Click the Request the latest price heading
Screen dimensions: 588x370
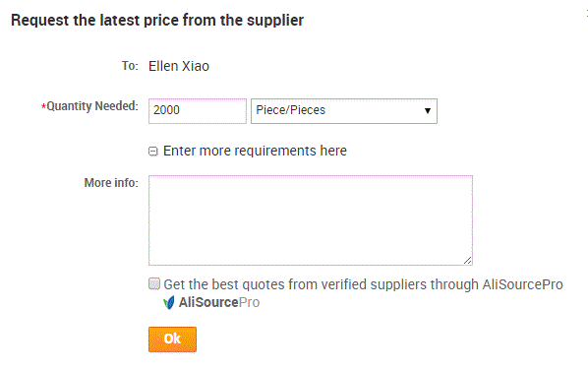click(x=157, y=20)
